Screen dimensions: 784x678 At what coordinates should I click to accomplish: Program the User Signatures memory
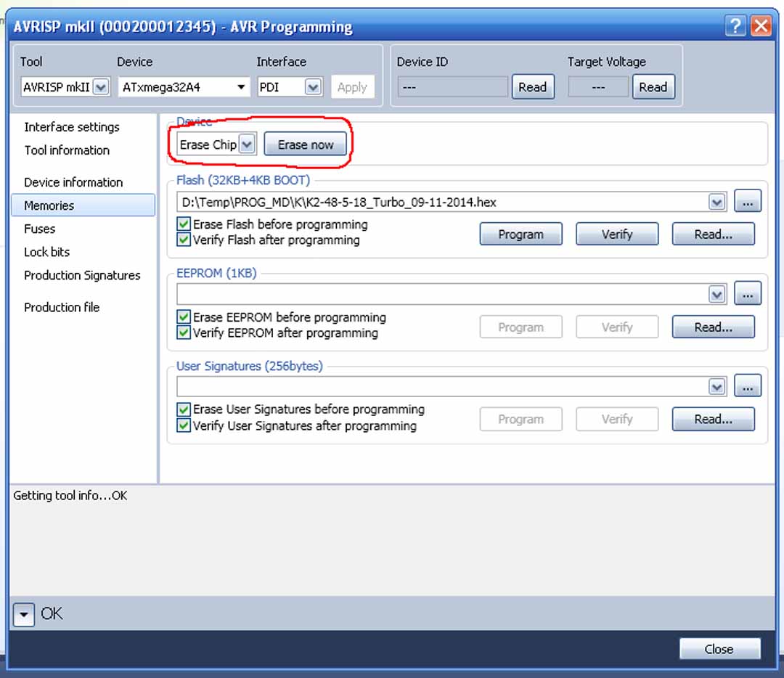pyautogui.click(x=520, y=419)
